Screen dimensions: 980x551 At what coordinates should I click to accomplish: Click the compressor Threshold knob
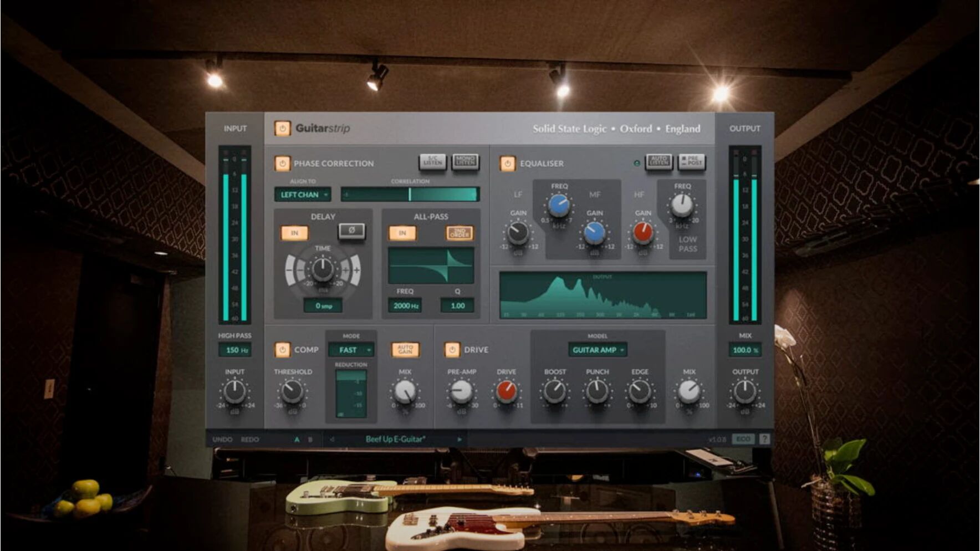click(x=292, y=391)
